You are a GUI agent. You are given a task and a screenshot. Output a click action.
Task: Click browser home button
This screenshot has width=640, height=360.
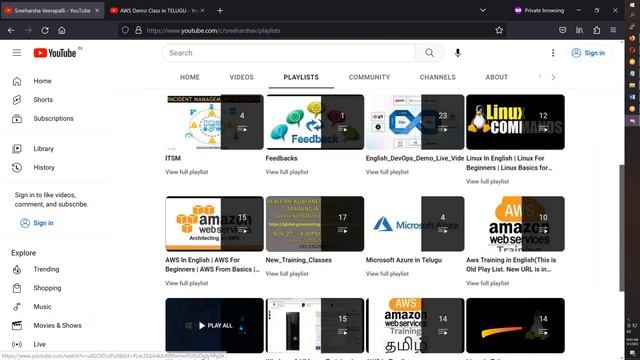coord(62,30)
